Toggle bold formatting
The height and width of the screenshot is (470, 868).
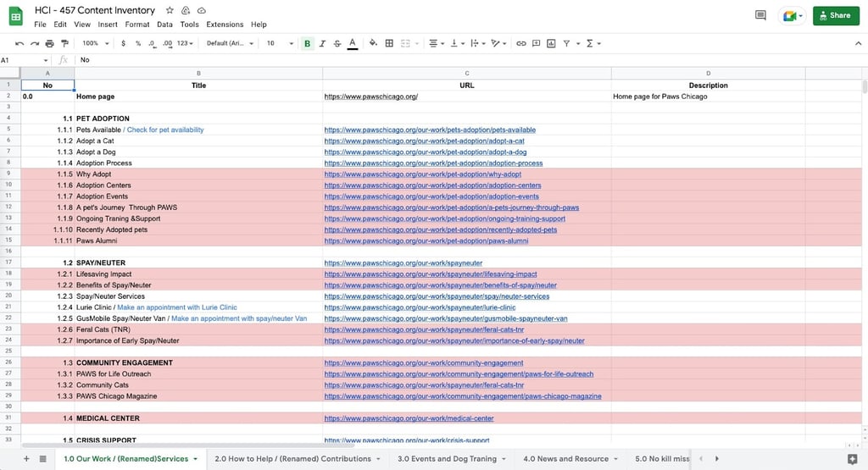[x=307, y=43]
